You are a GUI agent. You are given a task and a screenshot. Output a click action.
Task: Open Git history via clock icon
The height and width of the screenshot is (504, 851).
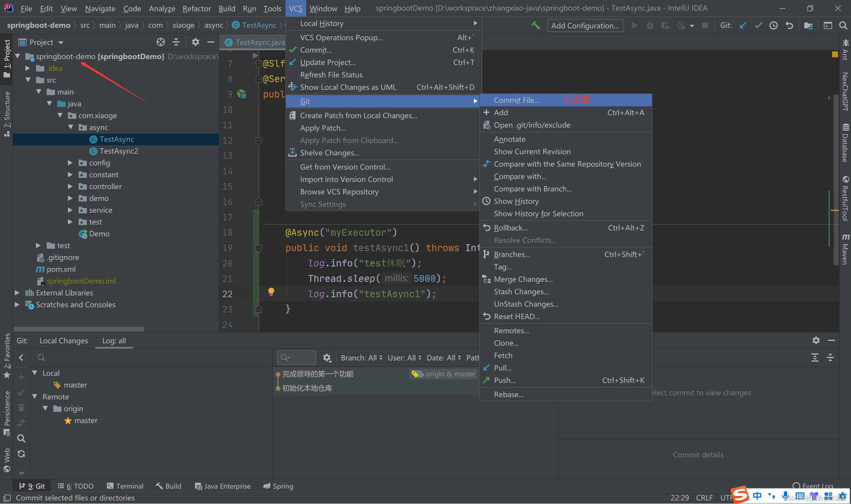pos(774,25)
